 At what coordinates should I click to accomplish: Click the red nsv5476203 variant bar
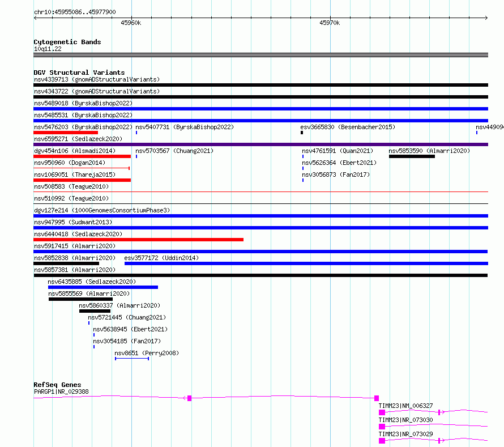pos(66,133)
